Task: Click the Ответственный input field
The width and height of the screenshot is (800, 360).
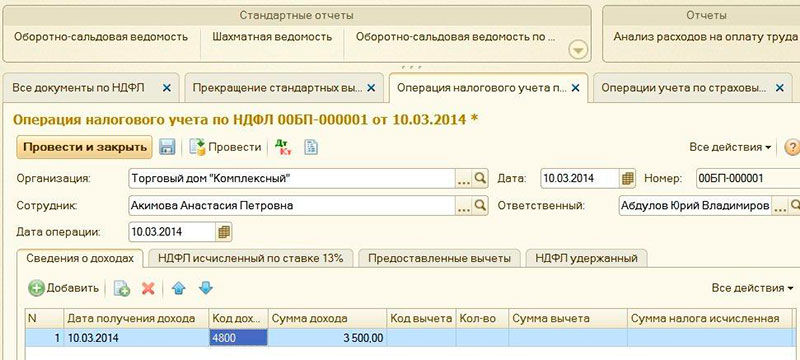Action: [695, 205]
